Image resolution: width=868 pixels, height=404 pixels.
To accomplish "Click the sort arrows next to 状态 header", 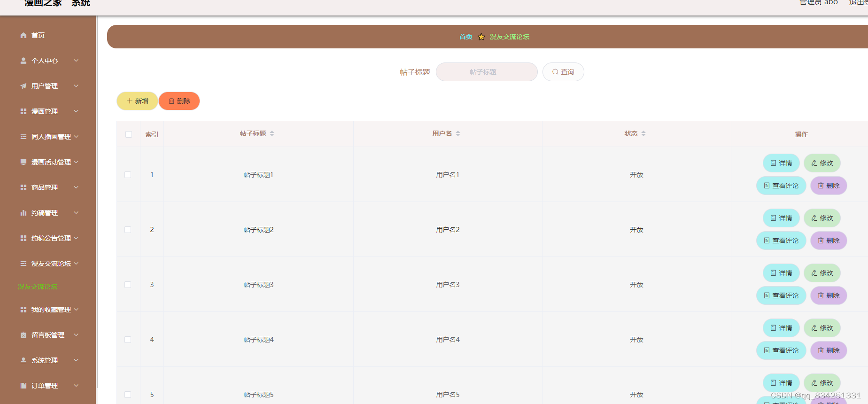I will coord(643,134).
